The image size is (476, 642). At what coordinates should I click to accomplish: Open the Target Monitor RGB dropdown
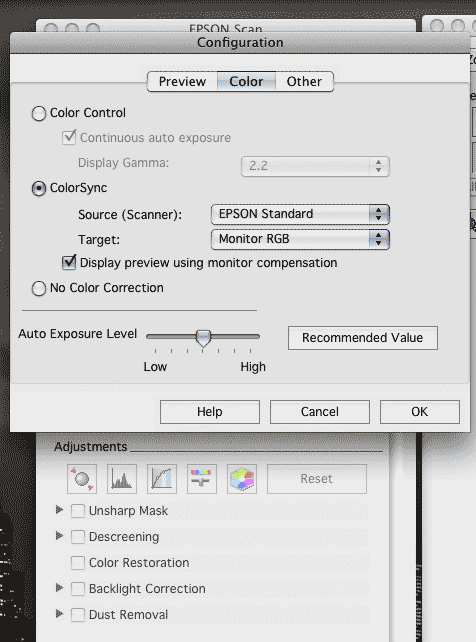300,239
